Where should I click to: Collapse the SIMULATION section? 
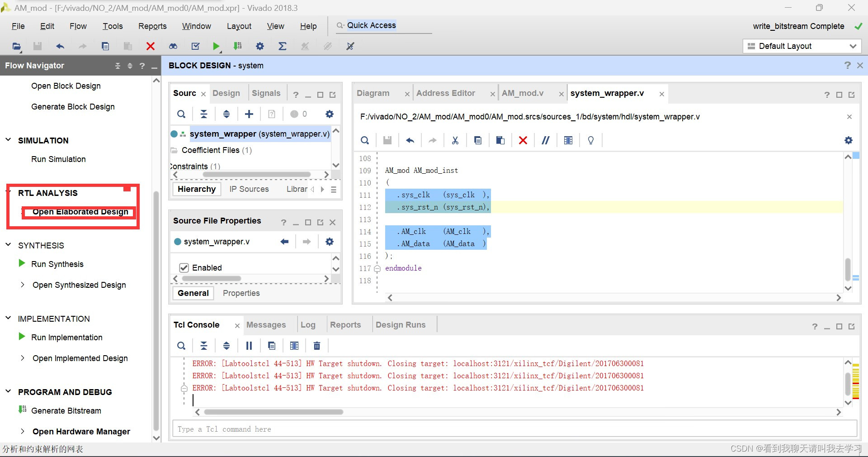click(8, 140)
